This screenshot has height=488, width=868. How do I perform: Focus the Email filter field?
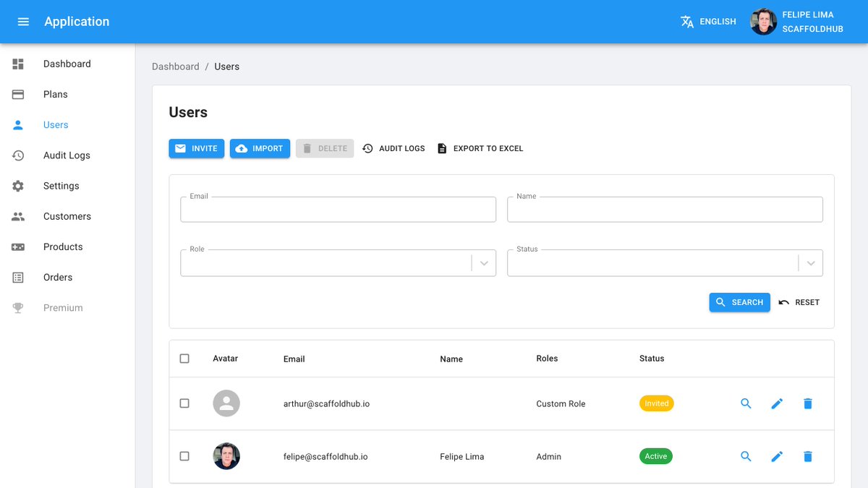(x=338, y=210)
